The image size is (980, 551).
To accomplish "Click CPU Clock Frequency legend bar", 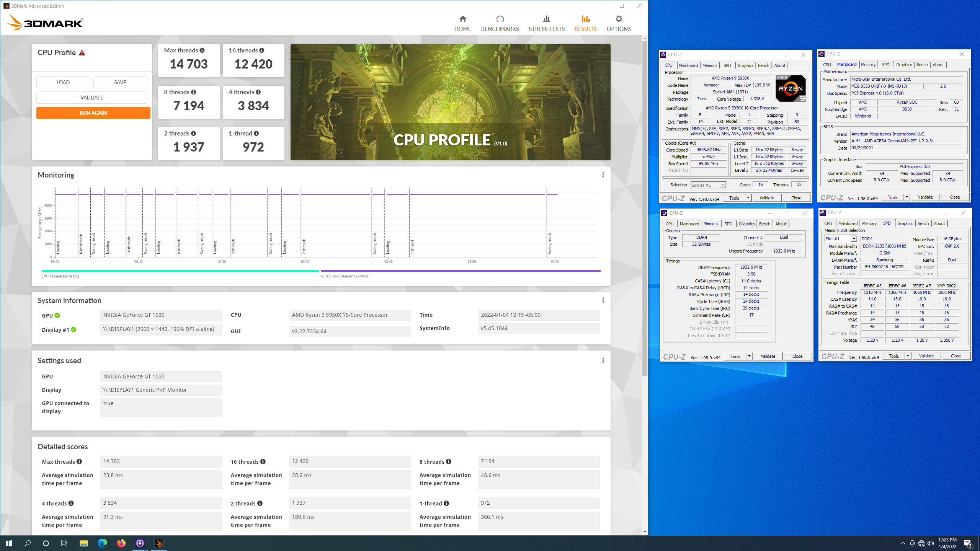I will [x=461, y=271].
